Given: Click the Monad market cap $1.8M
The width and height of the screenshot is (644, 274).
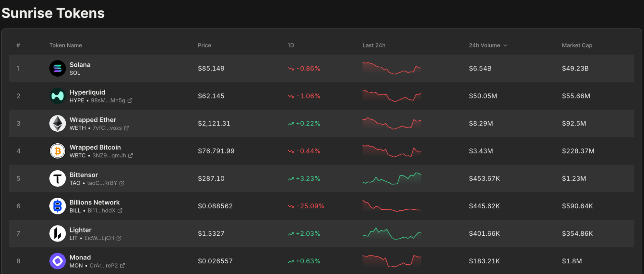Looking at the screenshot, I should pyautogui.click(x=572, y=261).
